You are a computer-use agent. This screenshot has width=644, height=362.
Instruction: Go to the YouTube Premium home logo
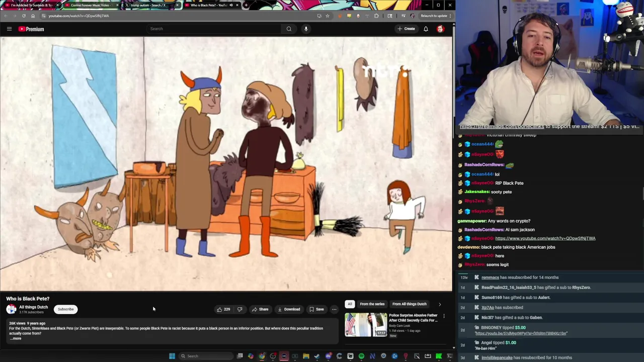pyautogui.click(x=31, y=29)
